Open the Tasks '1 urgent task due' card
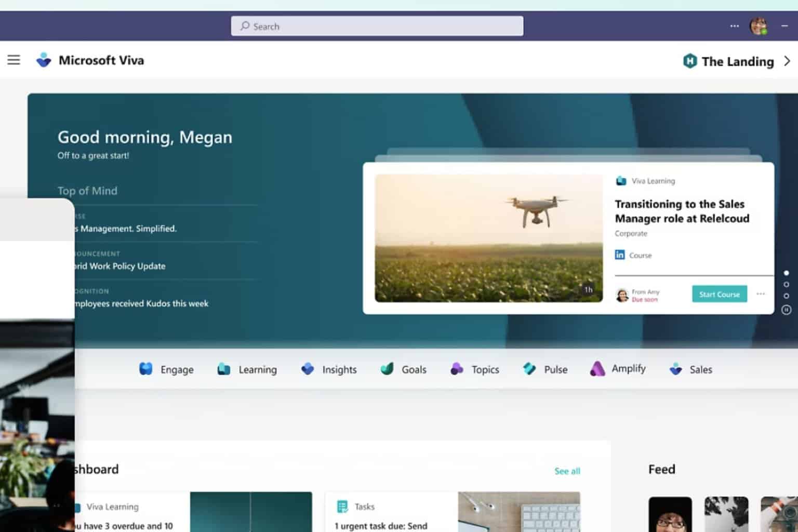This screenshot has width=798, height=532. coord(453,512)
